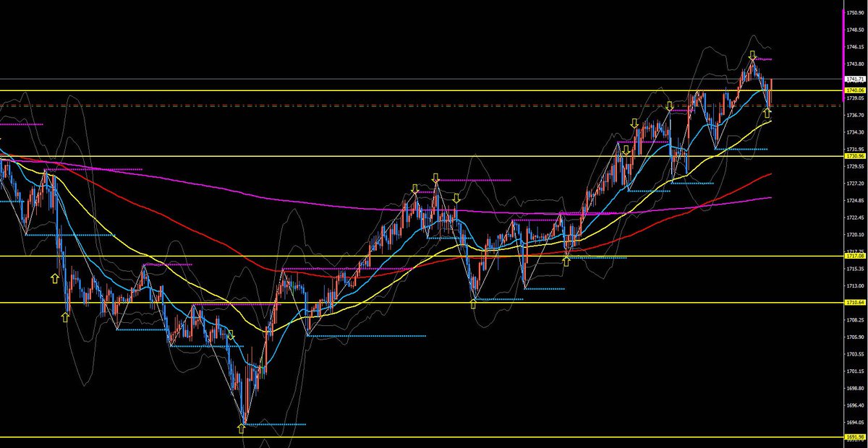Click the 1739.05 price scale label

(856, 98)
